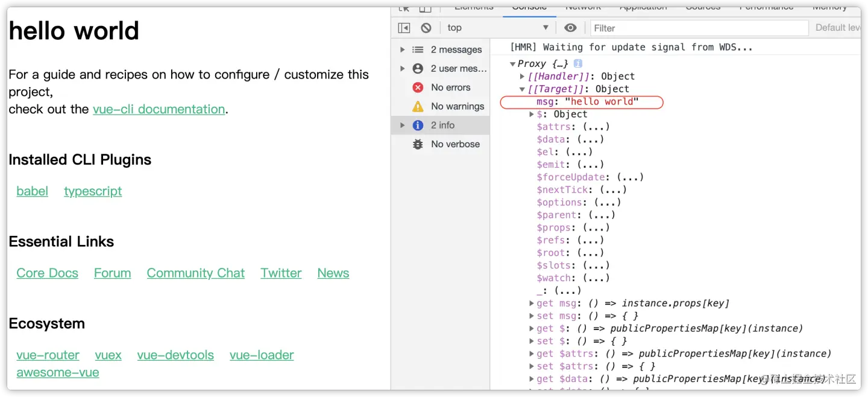This screenshot has height=397, width=868.
Task: Open the Forum link
Action: point(112,273)
